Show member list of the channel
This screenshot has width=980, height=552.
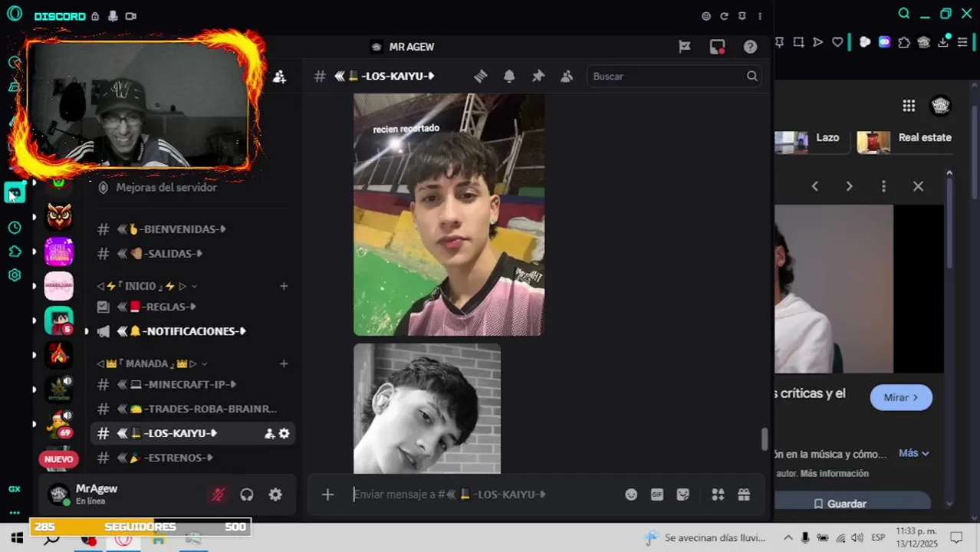[567, 76]
